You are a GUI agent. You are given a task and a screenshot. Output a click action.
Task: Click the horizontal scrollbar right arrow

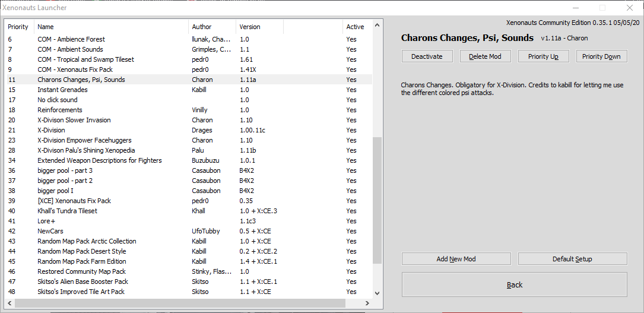[367, 303]
